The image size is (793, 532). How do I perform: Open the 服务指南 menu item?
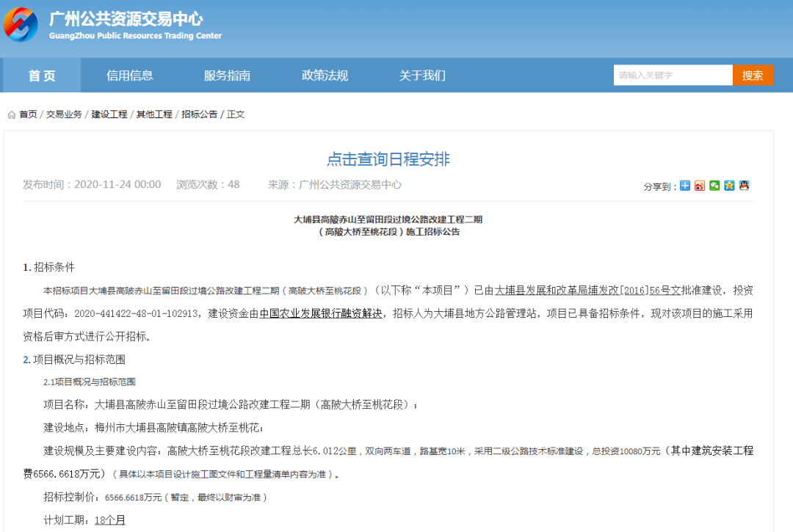[227, 75]
